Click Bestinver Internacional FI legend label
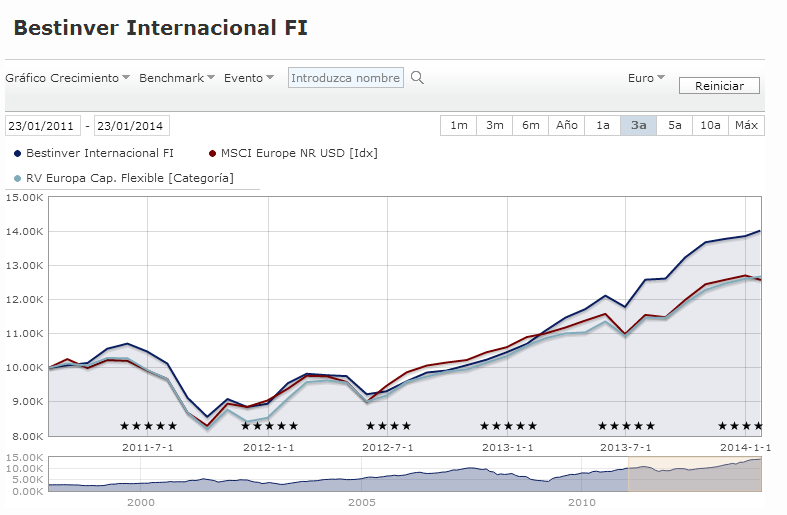This screenshot has width=787, height=515. [x=100, y=153]
